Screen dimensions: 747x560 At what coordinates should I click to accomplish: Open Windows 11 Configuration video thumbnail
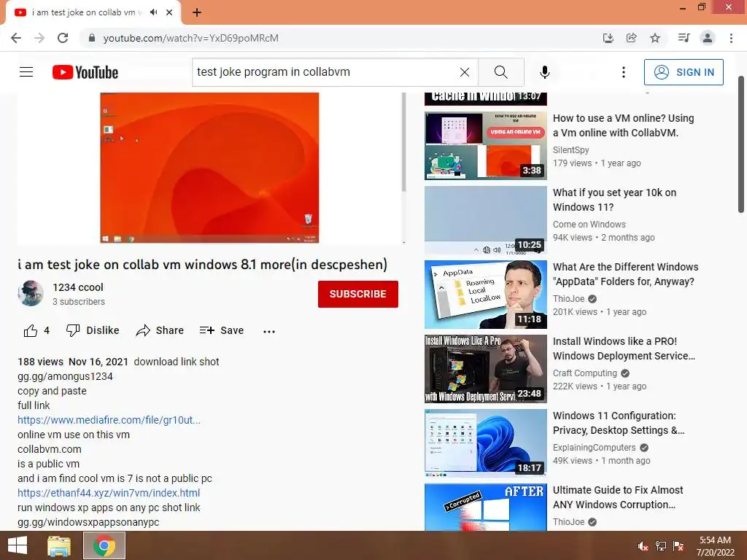[485, 443]
